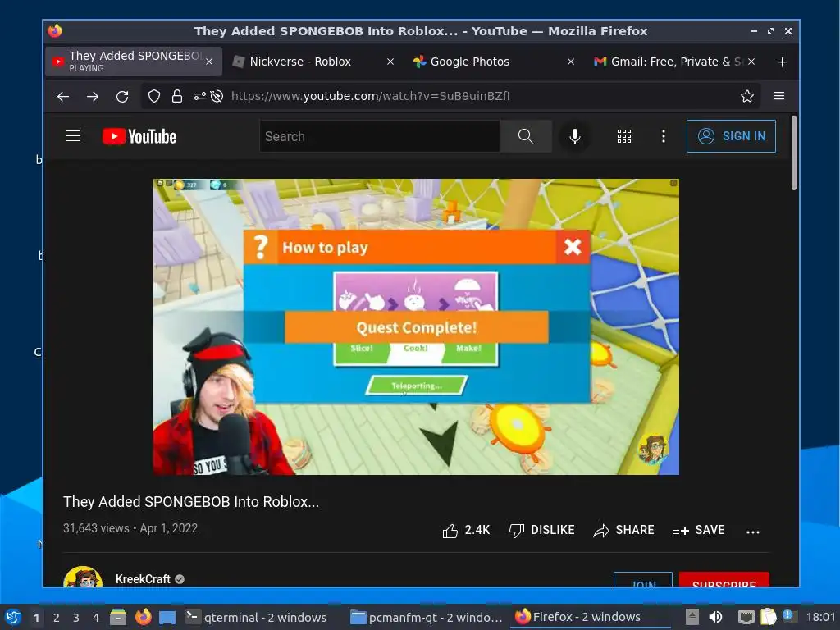Click the KreekCraft channel avatar
Viewport: 840px width, 630px height.
(x=83, y=577)
